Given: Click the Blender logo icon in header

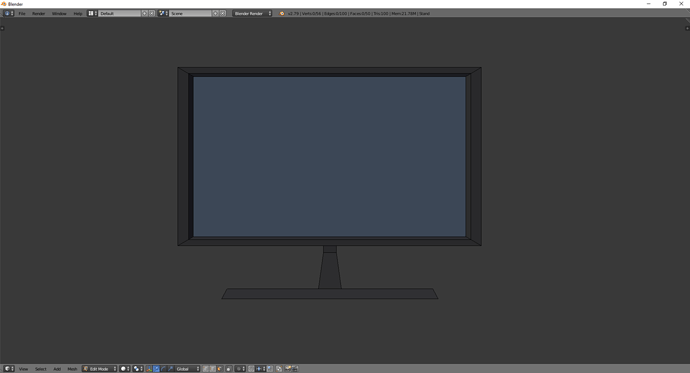Looking at the screenshot, I should (282, 13).
